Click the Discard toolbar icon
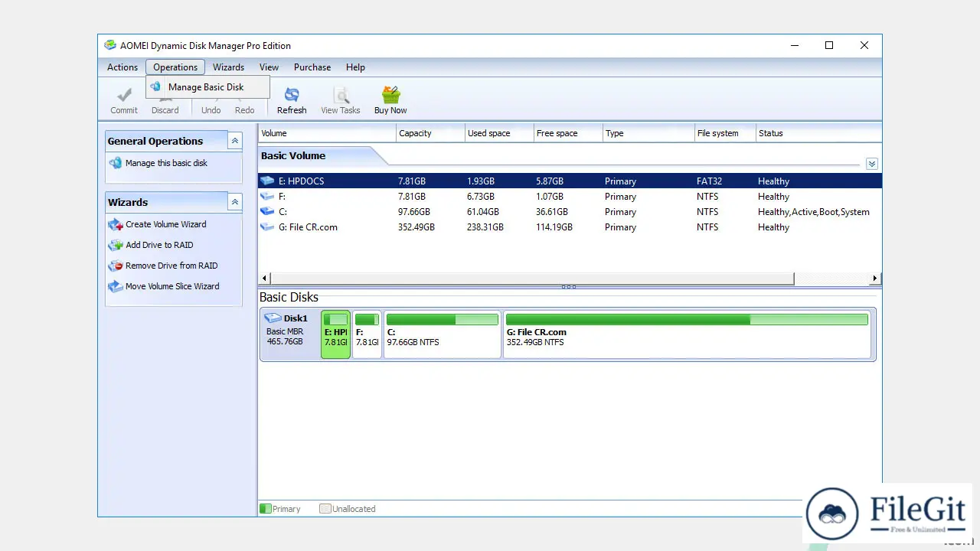Screen dimensions: 980x551 (x=165, y=99)
